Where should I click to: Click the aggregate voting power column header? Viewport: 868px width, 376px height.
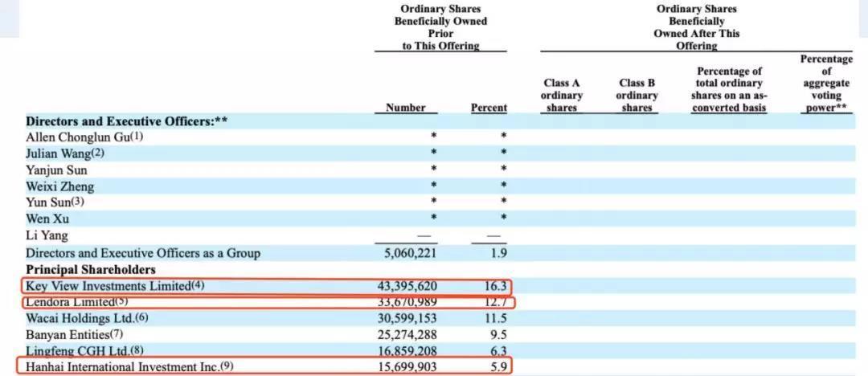(826, 84)
